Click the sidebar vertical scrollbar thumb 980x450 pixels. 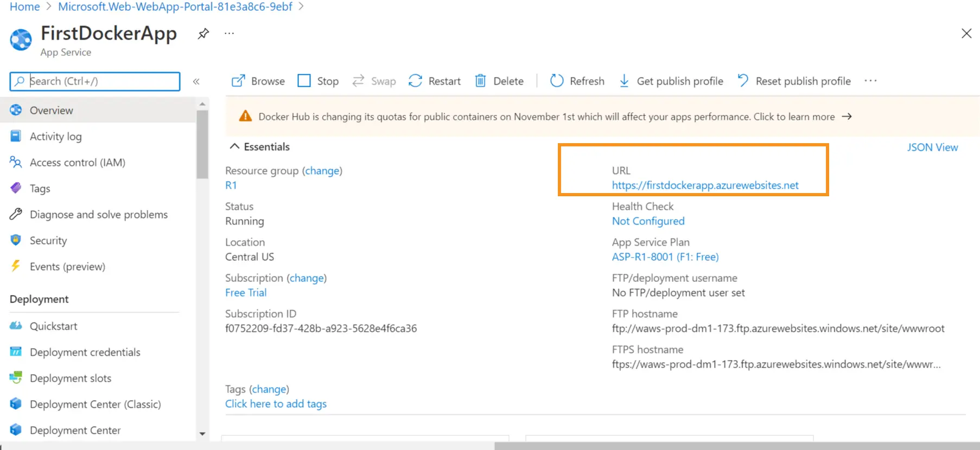pos(202,144)
